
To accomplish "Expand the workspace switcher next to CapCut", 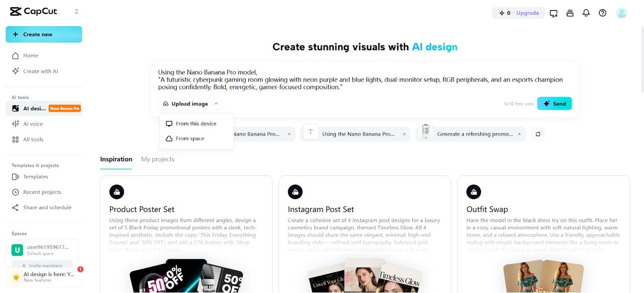I will tap(76, 12).
